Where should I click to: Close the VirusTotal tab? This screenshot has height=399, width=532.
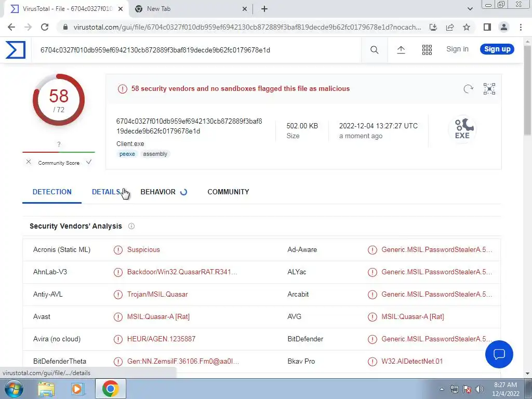pos(121,9)
